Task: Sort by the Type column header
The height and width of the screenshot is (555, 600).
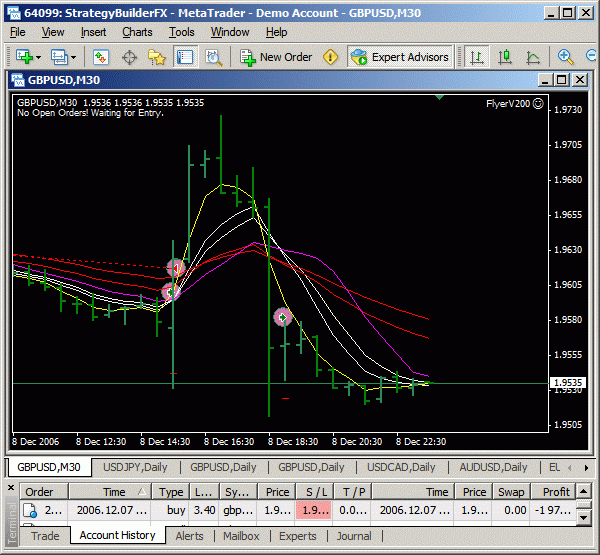Action: coord(171,492)
